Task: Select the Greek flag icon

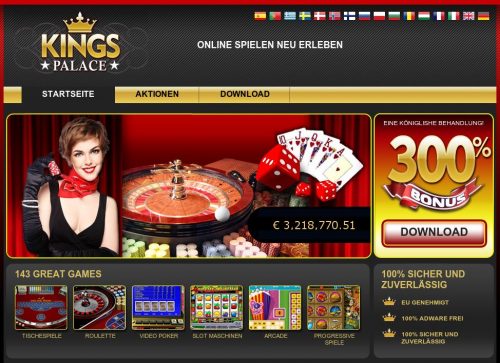Action: [x=290, y=16]
